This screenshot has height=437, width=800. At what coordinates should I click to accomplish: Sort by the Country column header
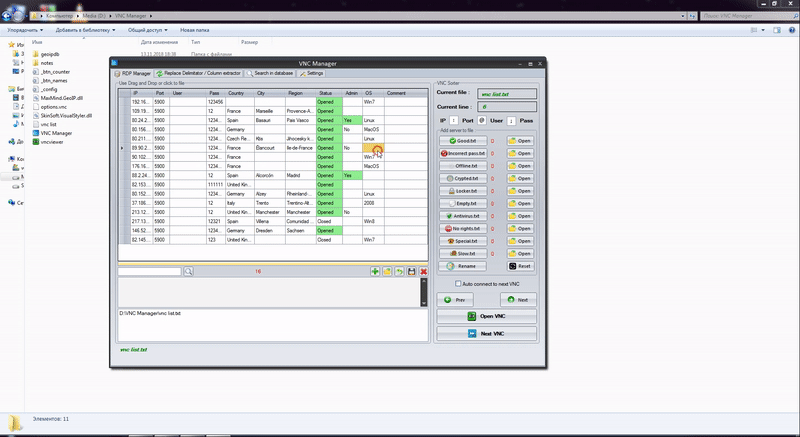(x=240, y=93)
